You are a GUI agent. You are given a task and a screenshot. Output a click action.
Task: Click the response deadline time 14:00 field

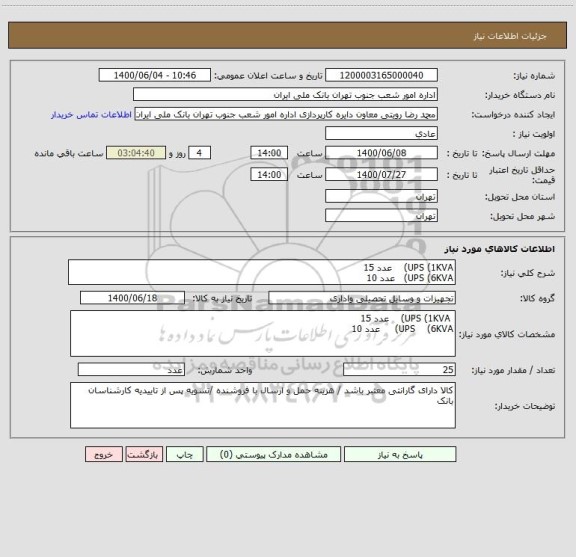269,152
